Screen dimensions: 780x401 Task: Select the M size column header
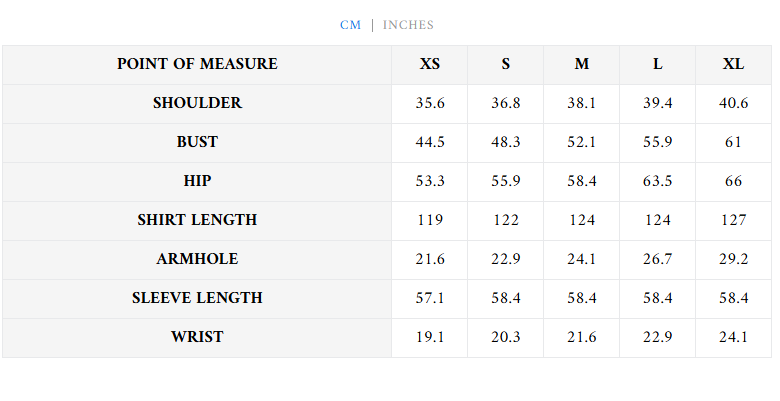pos(582,64)
